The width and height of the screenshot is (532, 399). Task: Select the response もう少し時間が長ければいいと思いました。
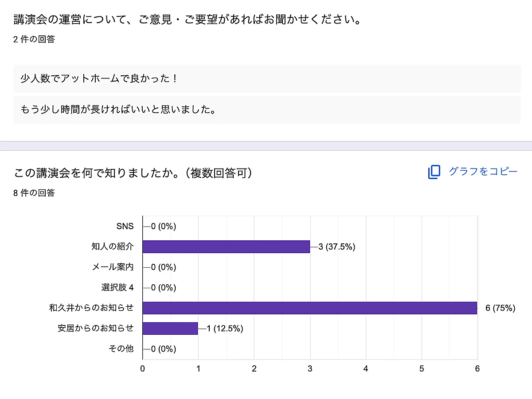pyautogui.click(x=267, y=110)
